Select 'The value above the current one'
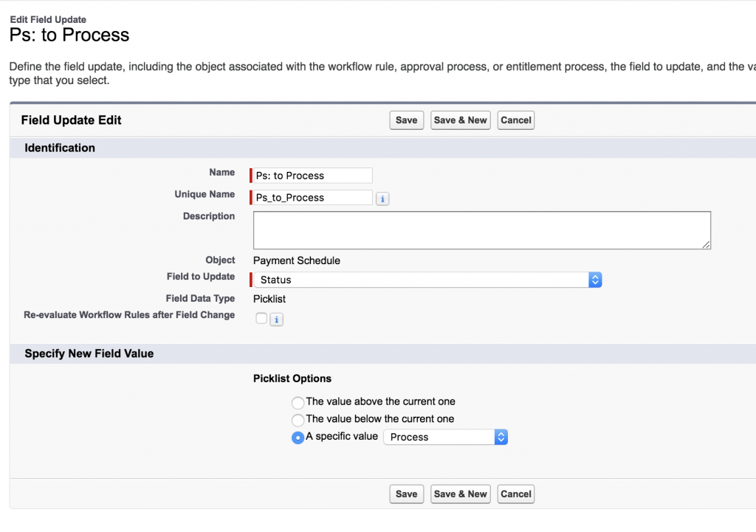Viewport: 756px width, 532px height. click(298, 403)
